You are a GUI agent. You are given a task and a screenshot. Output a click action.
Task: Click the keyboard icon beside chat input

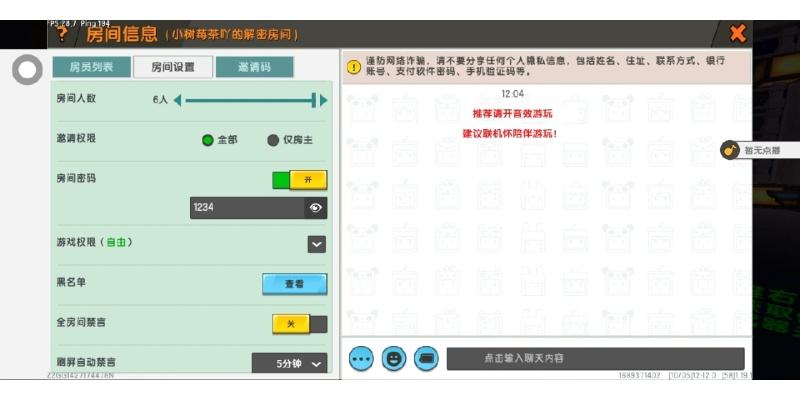pos(426,357)
